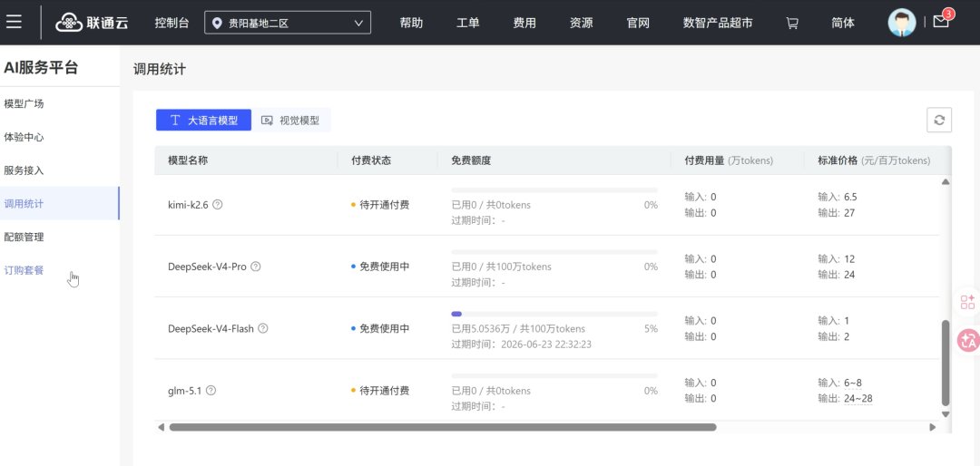The height and width of the screenshot is (466, 980).
Task: Click the 已用5.0536万 / 共100万tokens text
Action: click(518, 328)
